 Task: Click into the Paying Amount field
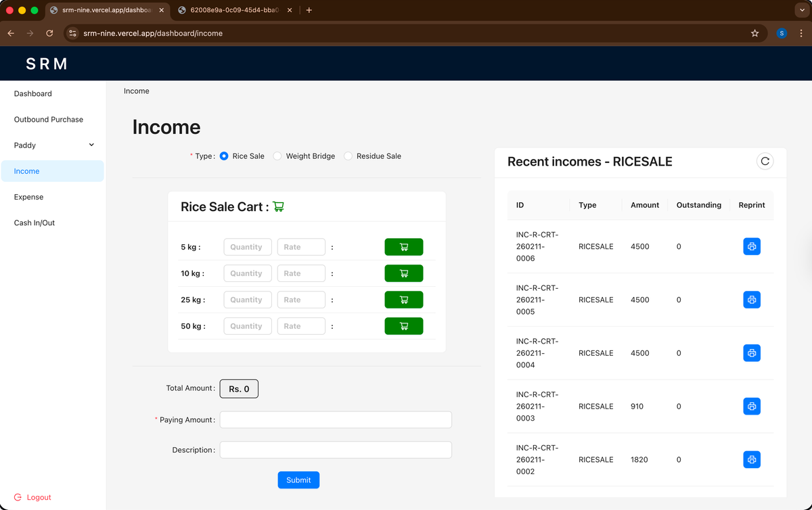pyautogui.click(x=336, y=420)
